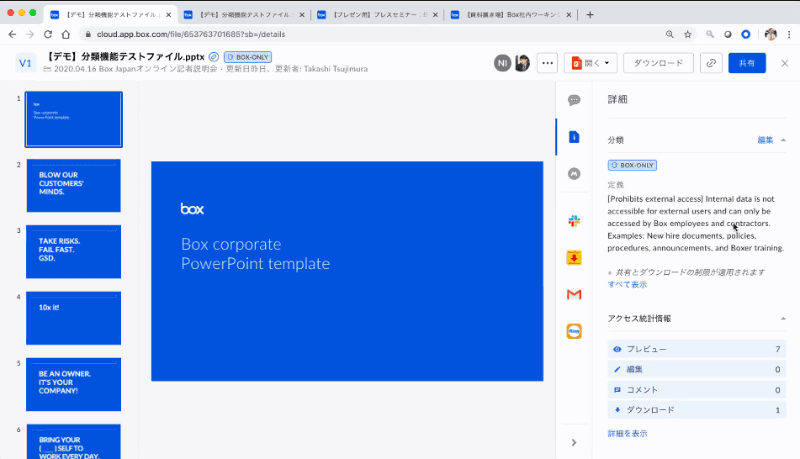The image size is (800, 459).
Task: Open the 開く dropdown button
Action: pyautogui.click(x=590, y=63)
